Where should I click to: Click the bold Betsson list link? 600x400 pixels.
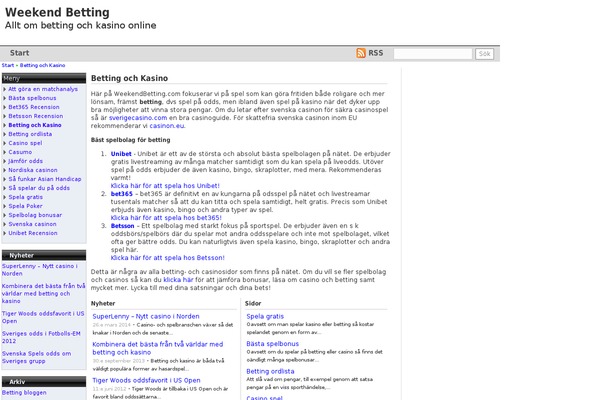click(122, 226)
